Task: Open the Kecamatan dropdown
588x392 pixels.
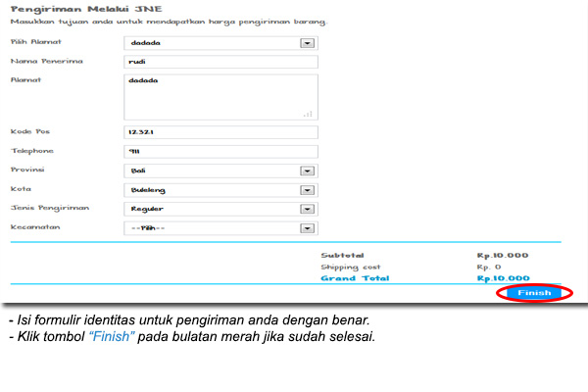Action: pyautogui.click(x=307, y=228)
